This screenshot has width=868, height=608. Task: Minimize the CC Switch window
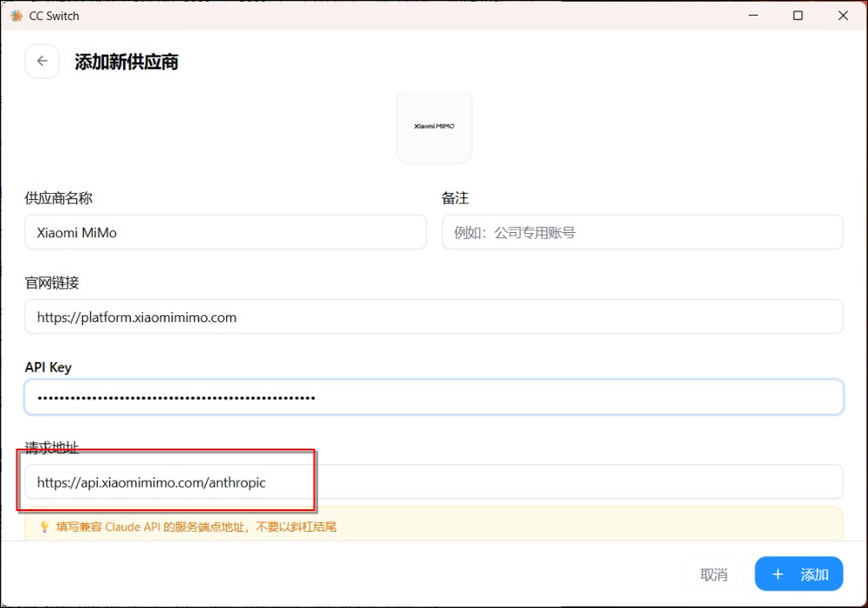[x=754, y=16]
